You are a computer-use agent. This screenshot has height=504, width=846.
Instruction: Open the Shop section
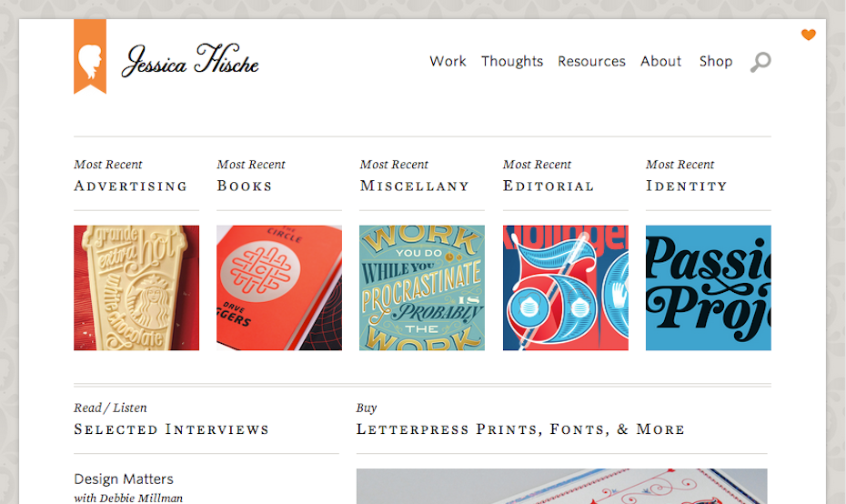point(716,61)
